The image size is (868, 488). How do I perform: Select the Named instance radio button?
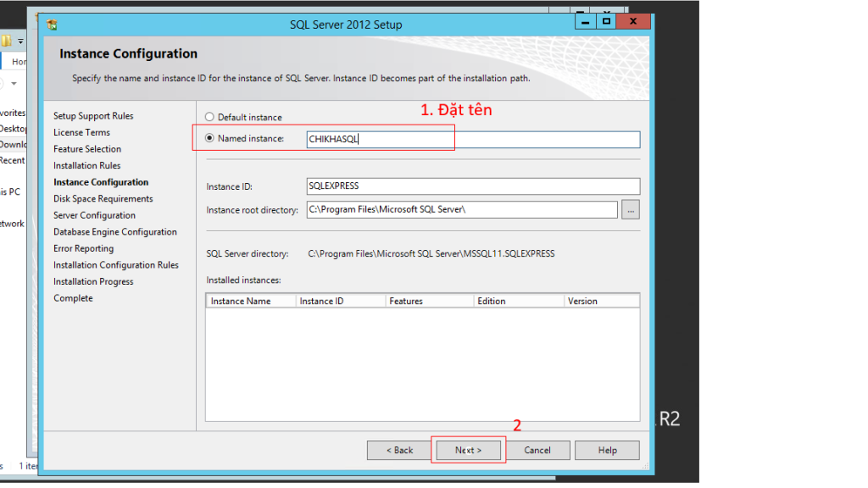click(209, 138)
